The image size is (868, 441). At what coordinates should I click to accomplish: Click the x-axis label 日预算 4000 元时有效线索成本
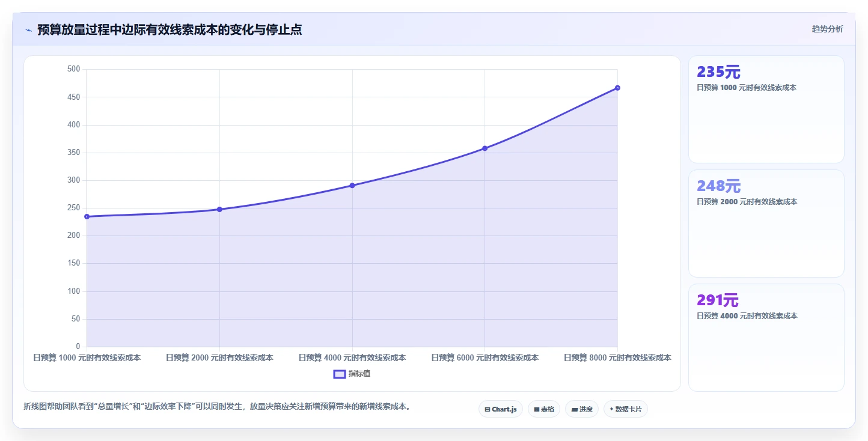(352, 357)
